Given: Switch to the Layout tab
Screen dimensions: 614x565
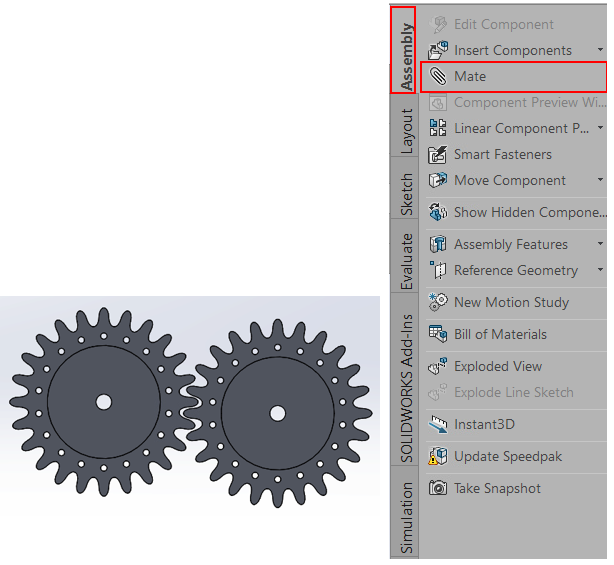Looking at the screenshot, I should 405,125.
